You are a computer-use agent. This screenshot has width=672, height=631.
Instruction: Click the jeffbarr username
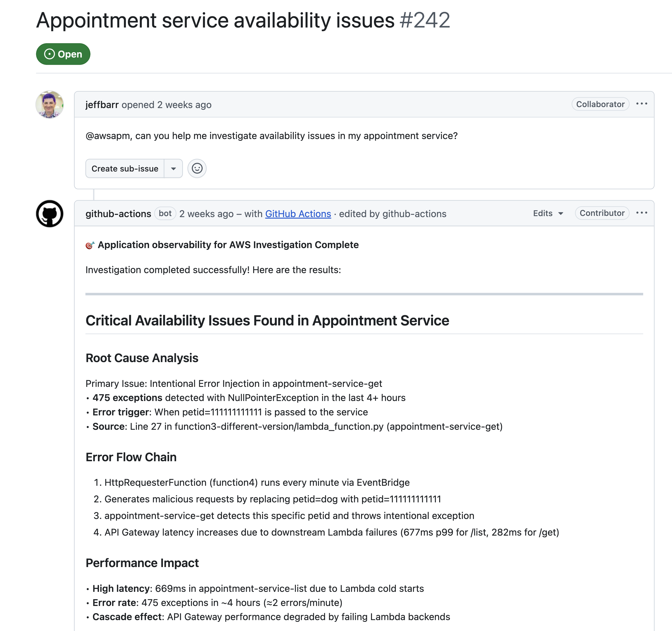[102, 105]
